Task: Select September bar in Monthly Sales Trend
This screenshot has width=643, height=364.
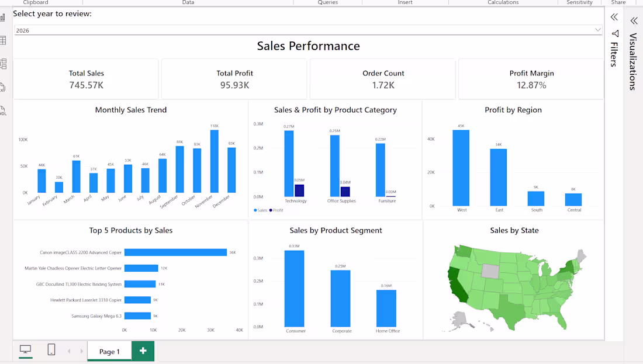Action: (179, 169)
